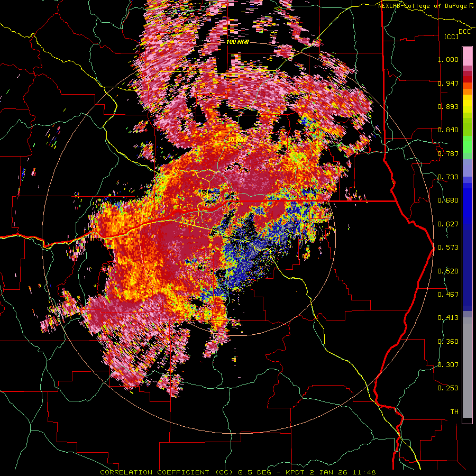Image resolution: width=476 pixels, height=476 pixels.
Task: Select the 1.000 scale value
Action: coord(448,59)
